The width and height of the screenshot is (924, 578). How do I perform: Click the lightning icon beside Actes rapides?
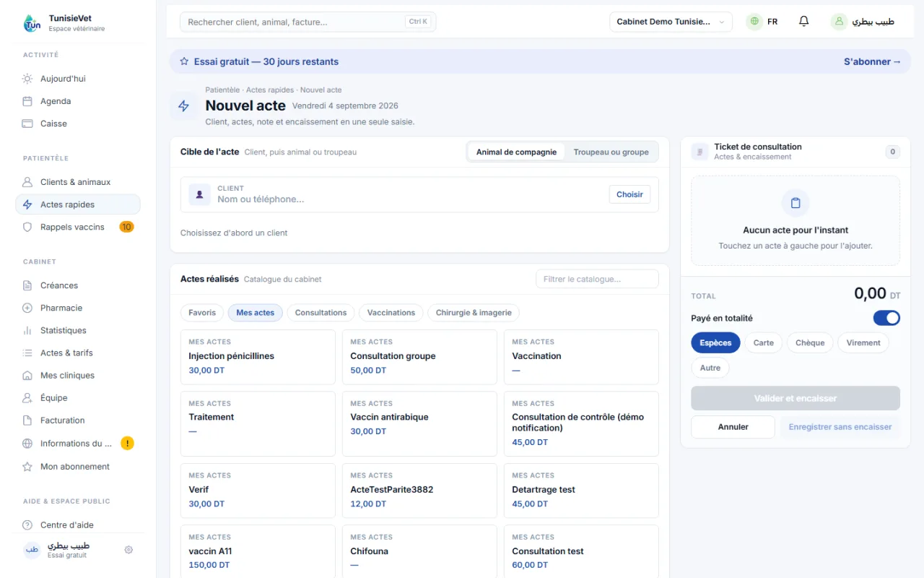click(27, 204)
